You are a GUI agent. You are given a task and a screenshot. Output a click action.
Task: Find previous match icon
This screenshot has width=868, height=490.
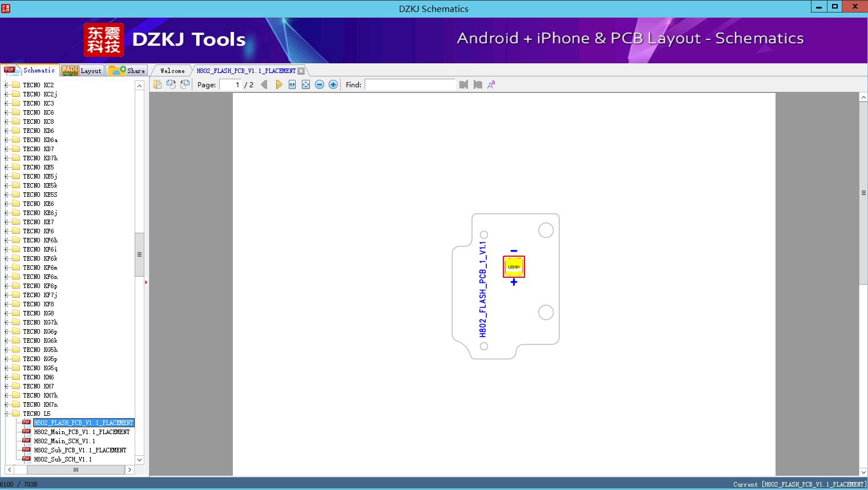(x=463, y=84)
